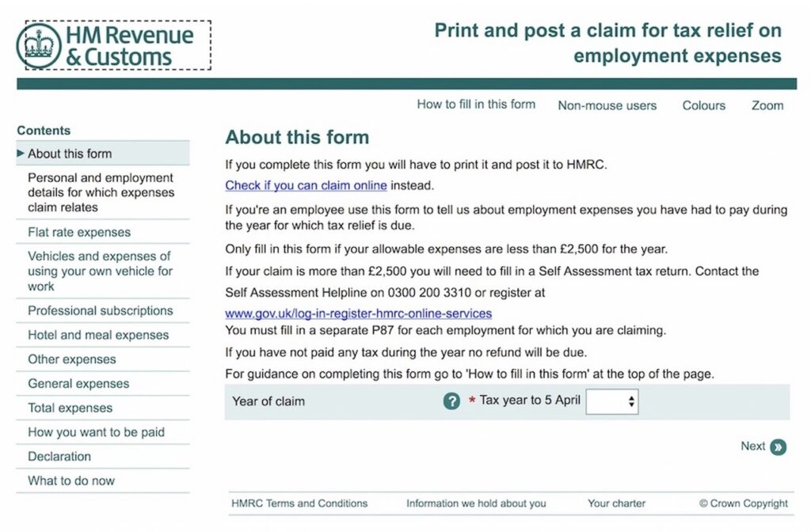
Task: Select About this form in Contents
Action: pos(70,154)
